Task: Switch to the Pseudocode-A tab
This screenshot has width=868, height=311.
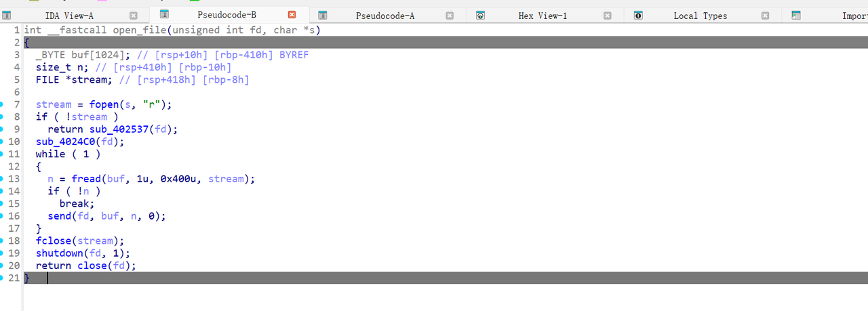Action: [384, 16]
